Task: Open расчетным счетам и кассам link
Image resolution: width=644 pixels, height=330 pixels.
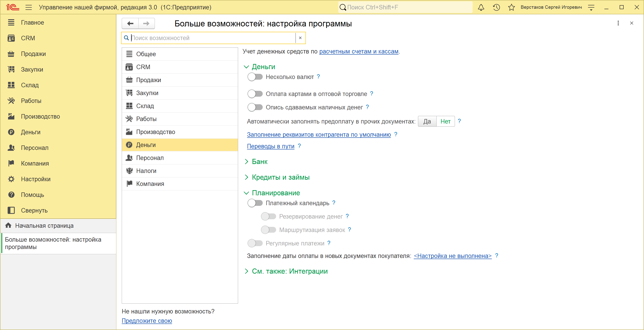Action: [x=359, y=51]
